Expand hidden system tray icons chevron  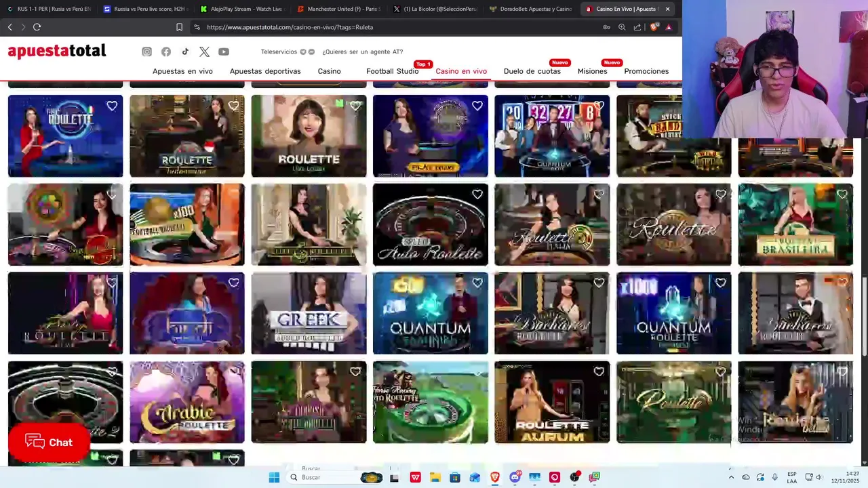[731, 477]
